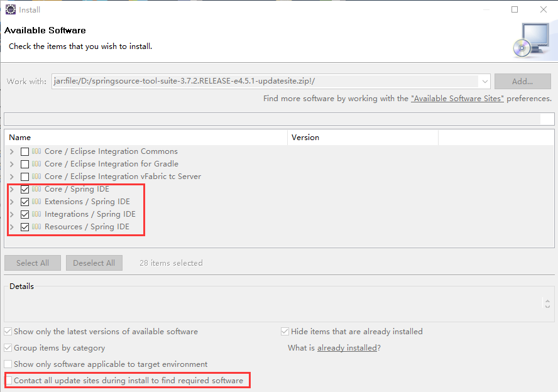The width and height of the screenshot is (558, 392).
Task: Click the Deselect All button
Action: coord(94,263)
